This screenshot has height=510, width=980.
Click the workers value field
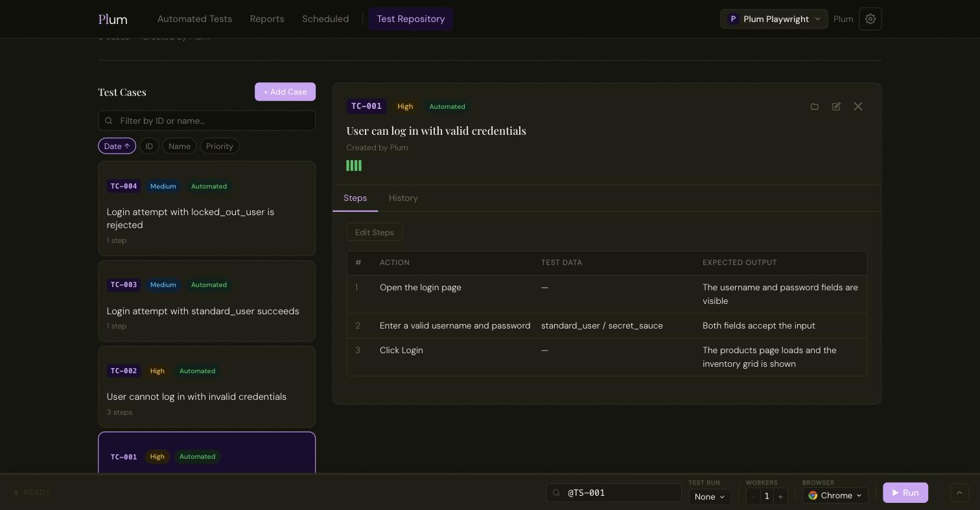coord(767,496)
